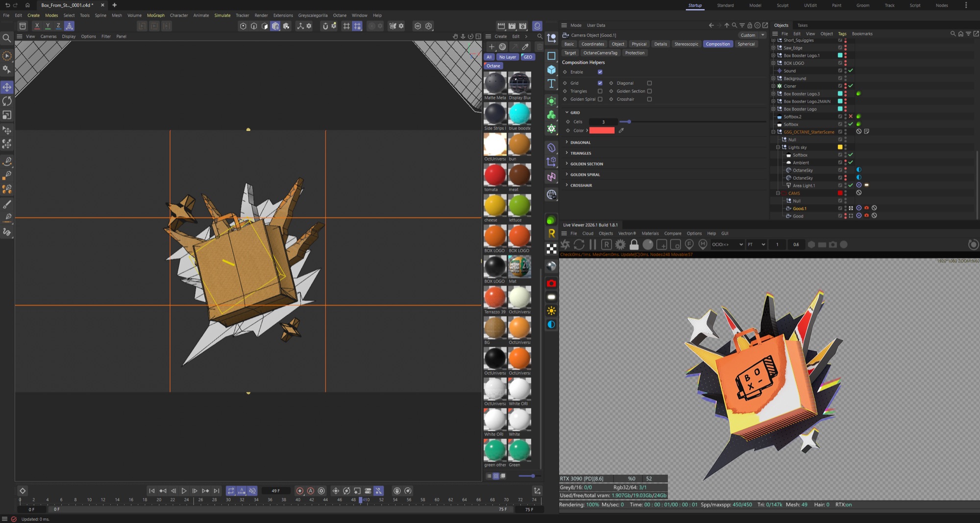
Task: Select the Move tool in left toolbar
Action: pyautogui.click(x=7, y=87)
